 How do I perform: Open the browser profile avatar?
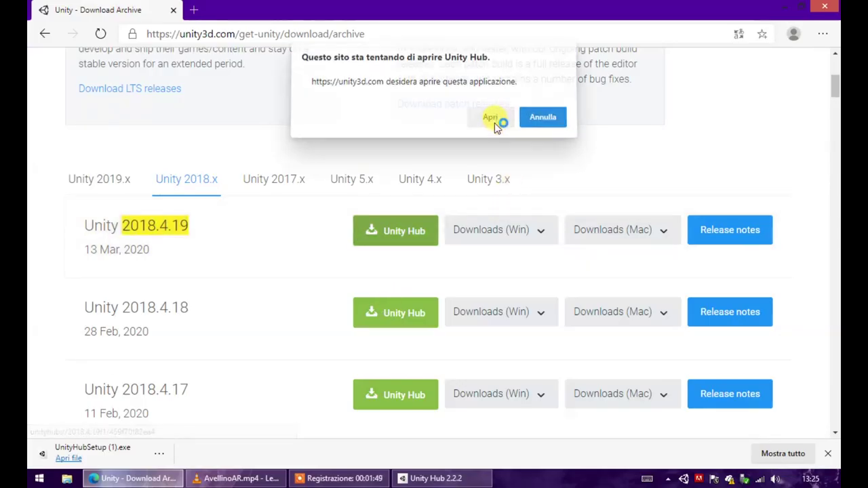tap(793, 34)
